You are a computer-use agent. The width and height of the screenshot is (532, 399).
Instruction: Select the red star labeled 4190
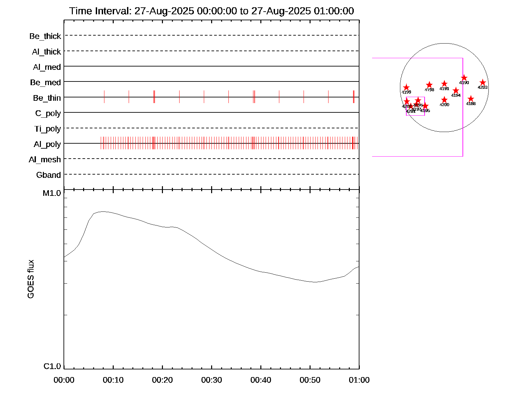coord(464,78)
